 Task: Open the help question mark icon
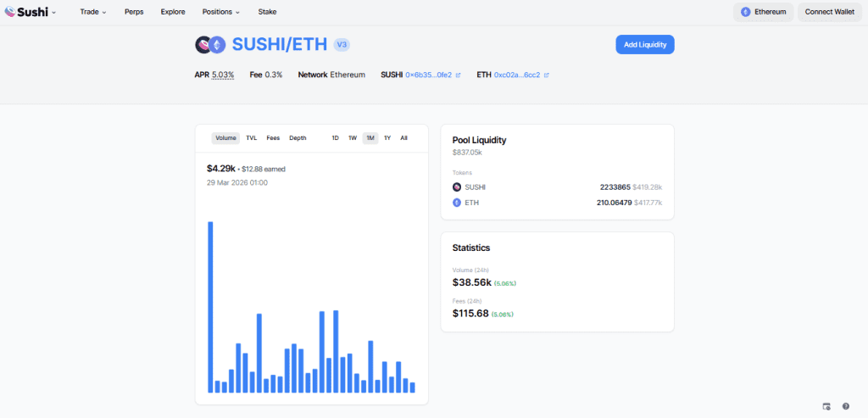click(846, 406)
